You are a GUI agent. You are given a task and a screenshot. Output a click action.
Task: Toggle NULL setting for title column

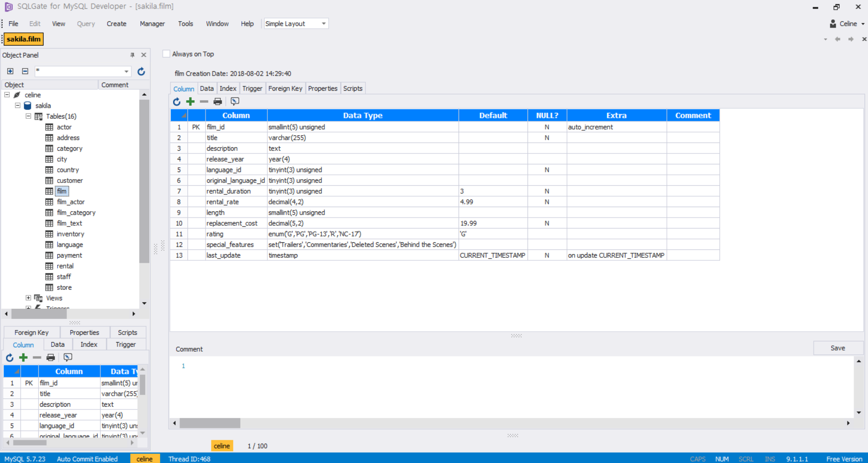tap(547, 137)
